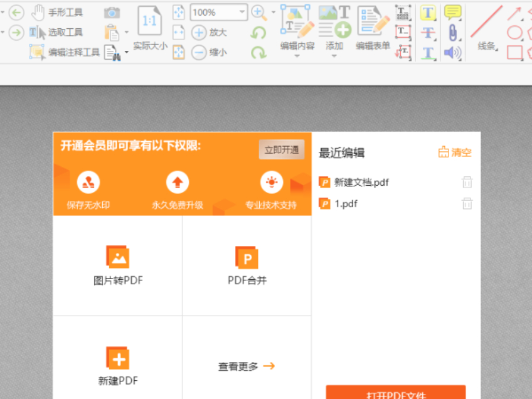Open recent file 1.pdf
Viewport: 532px width, 399px height.
338,204
